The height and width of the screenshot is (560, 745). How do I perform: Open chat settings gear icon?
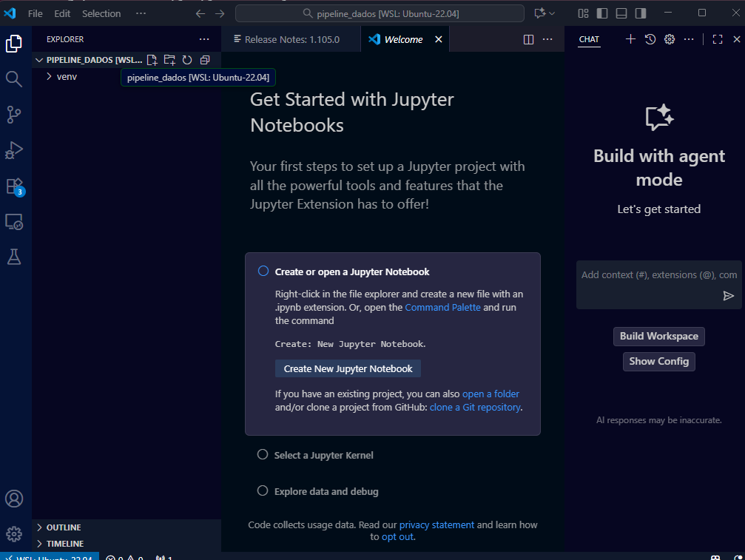click(670, 39)
